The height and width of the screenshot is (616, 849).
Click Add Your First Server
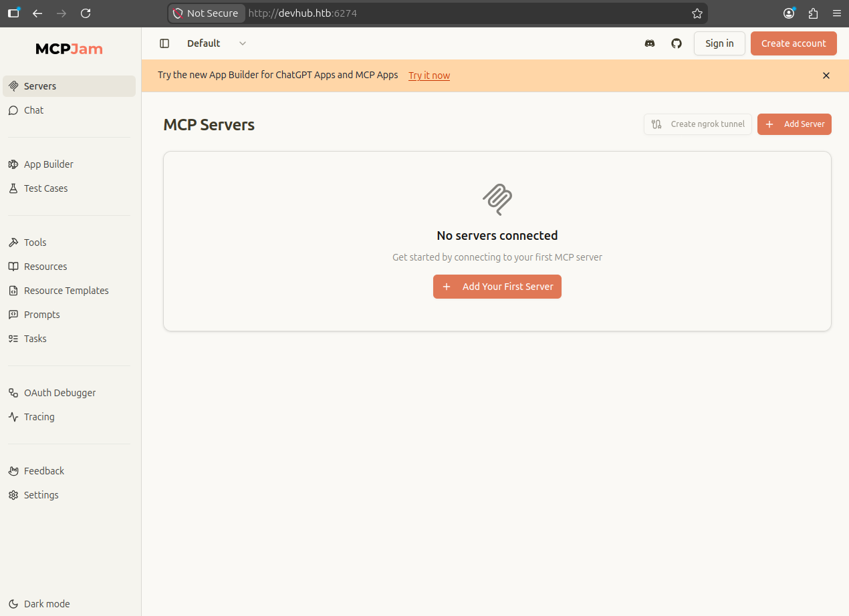click(x=497, y=287)
